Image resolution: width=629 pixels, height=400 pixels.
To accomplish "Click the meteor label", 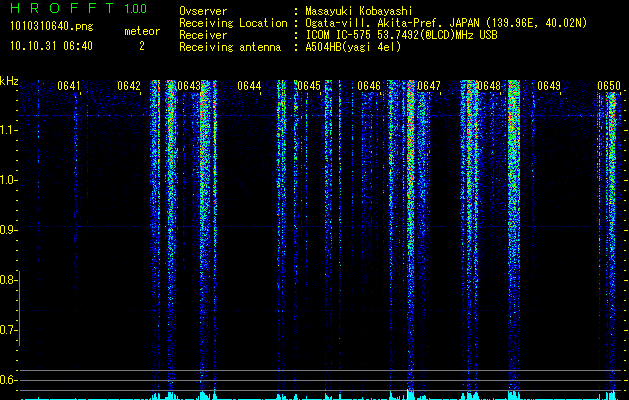I will (142, 31).
